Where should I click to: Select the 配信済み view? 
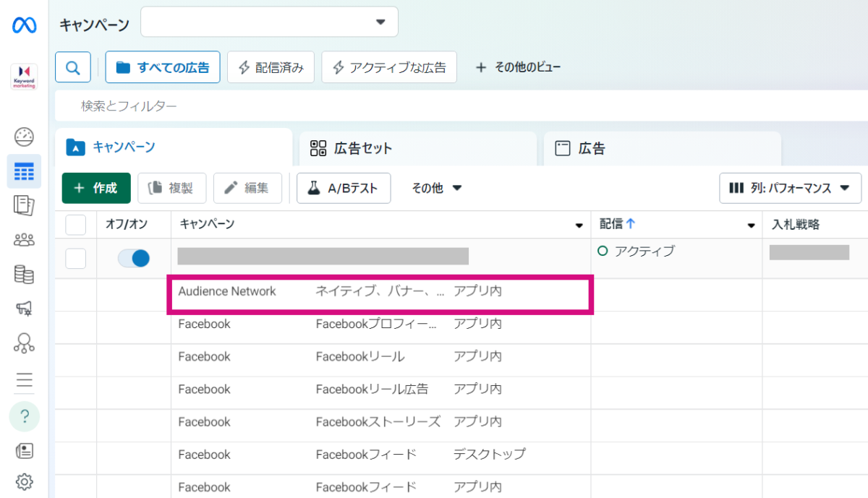coord(271,67)
